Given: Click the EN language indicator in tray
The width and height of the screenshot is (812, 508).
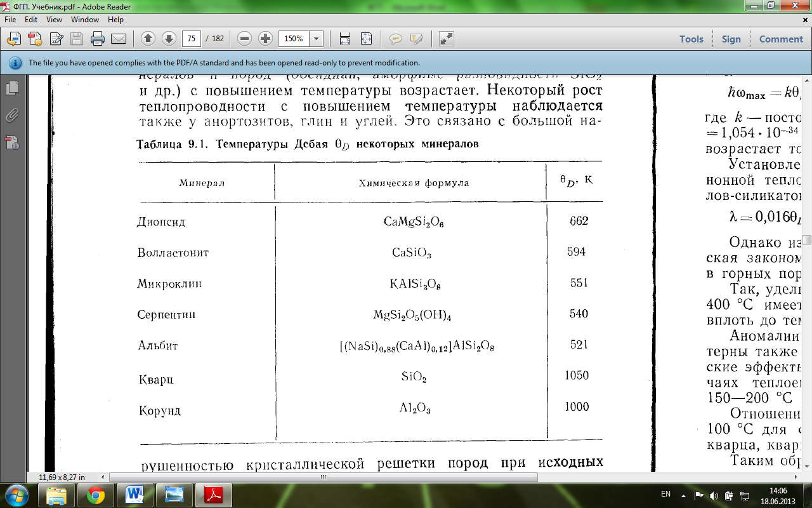Looking at the screenshot, I should point(665,494).
